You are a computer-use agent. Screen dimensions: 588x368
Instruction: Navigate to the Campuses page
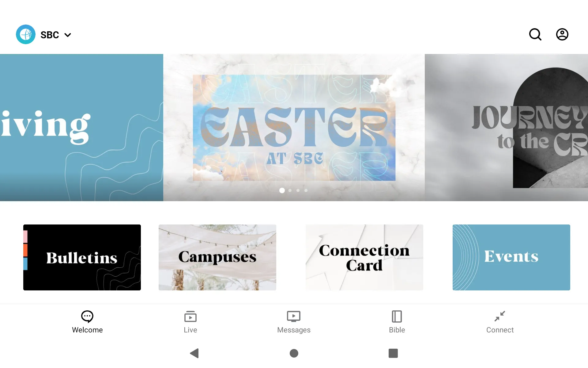(217, 257)
